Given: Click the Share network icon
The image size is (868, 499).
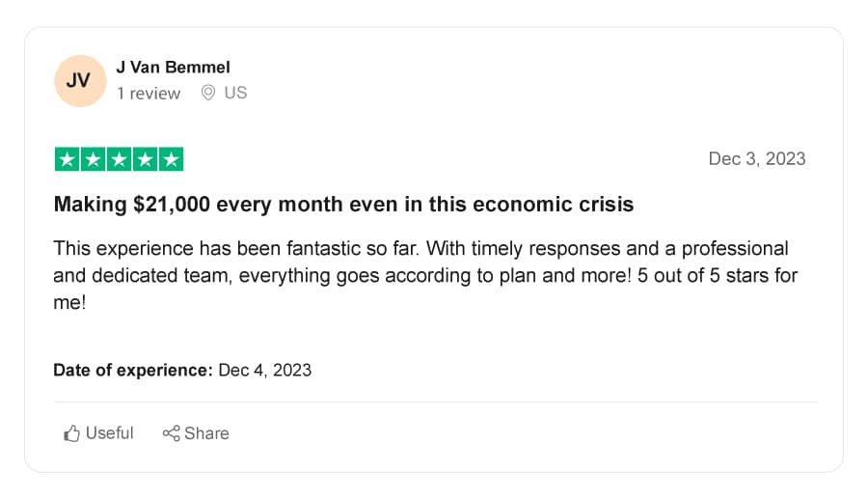Looking at the screenshot, I should pyautogui.click(x=171, y=433).
